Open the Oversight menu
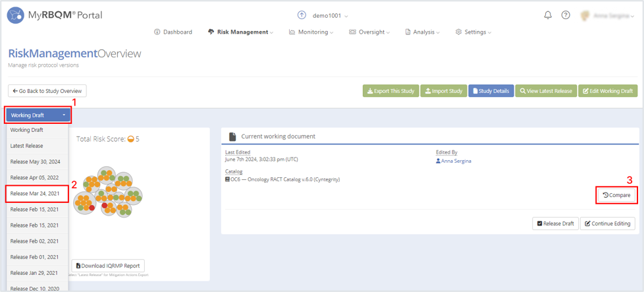 coord(369,32)
